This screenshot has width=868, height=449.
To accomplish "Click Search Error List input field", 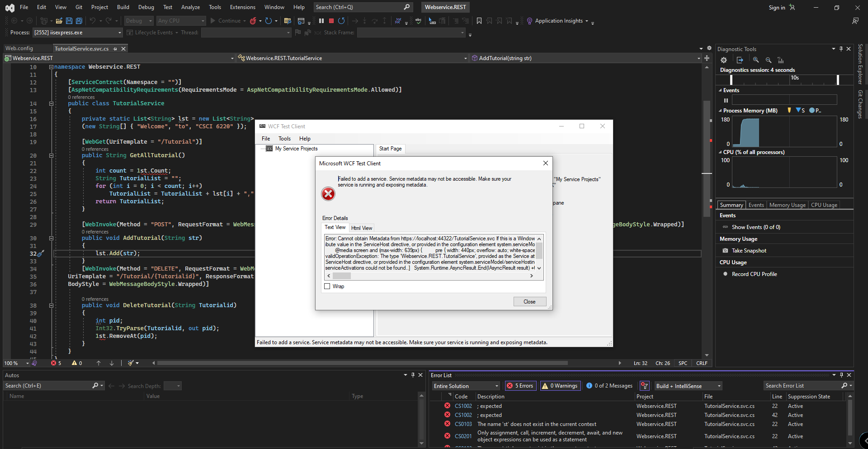I will tap(802, 386).
